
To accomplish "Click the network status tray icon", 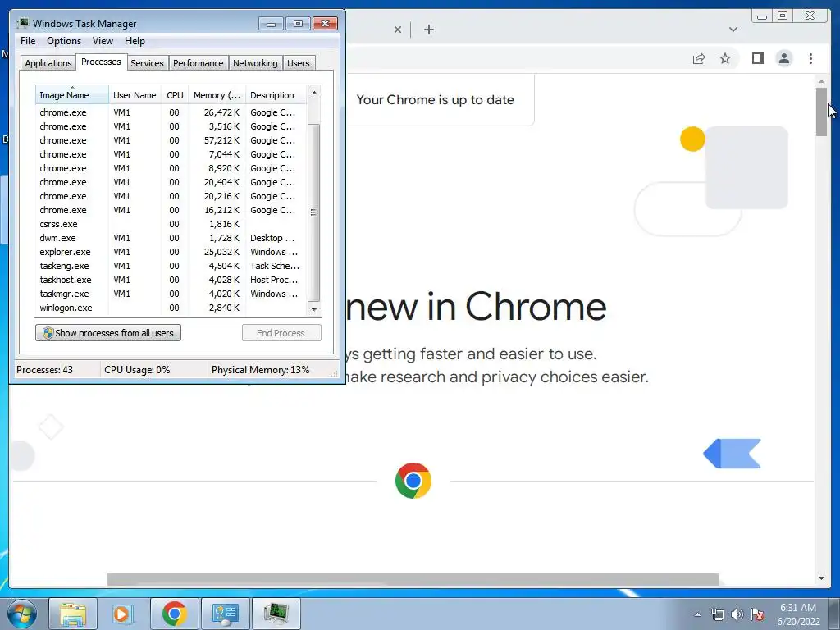I will click(x=717, y=614).
